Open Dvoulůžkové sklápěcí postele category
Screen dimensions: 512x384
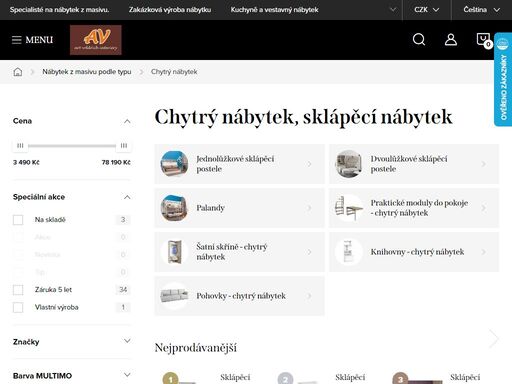click(414, 164)
